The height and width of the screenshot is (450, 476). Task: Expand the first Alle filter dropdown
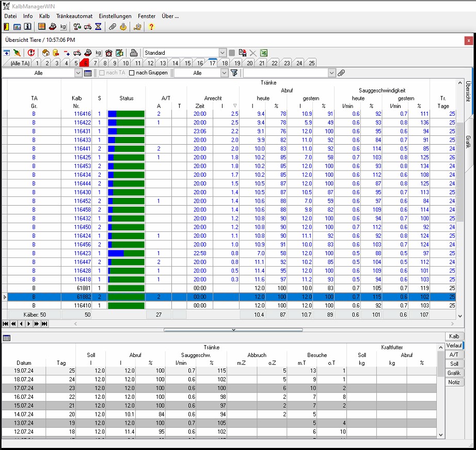(78, 73)
